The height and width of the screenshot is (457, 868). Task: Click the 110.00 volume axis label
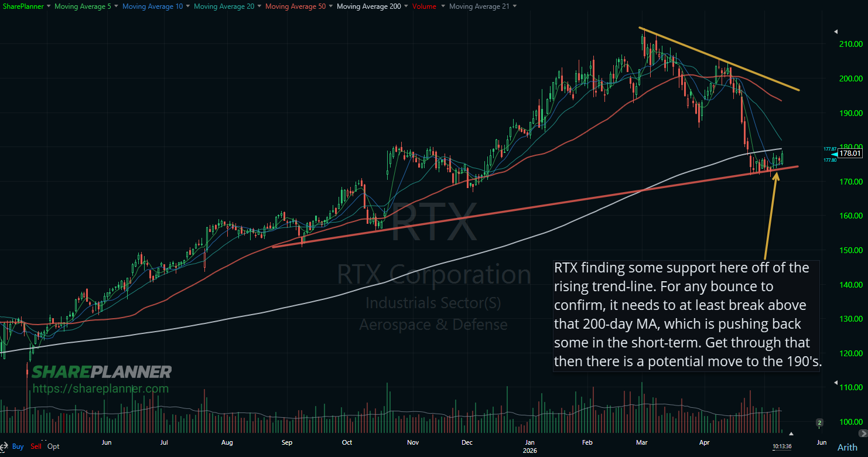click(850, 387)
